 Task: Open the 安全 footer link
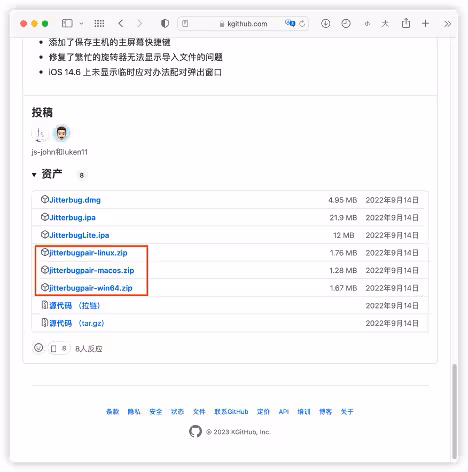156,412
